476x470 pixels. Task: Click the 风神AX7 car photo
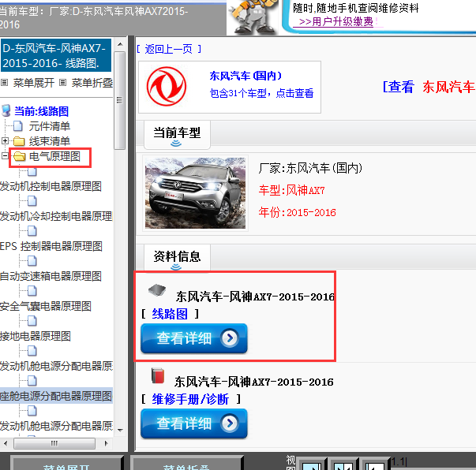(195, 193)
